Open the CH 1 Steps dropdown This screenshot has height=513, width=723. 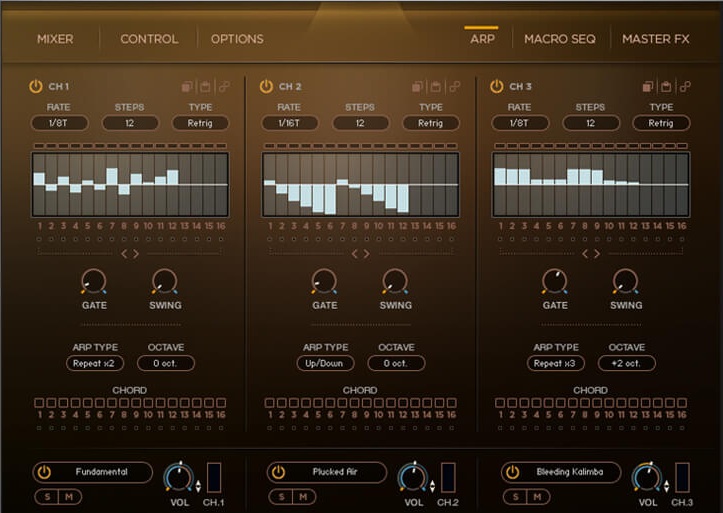point(130,123)
